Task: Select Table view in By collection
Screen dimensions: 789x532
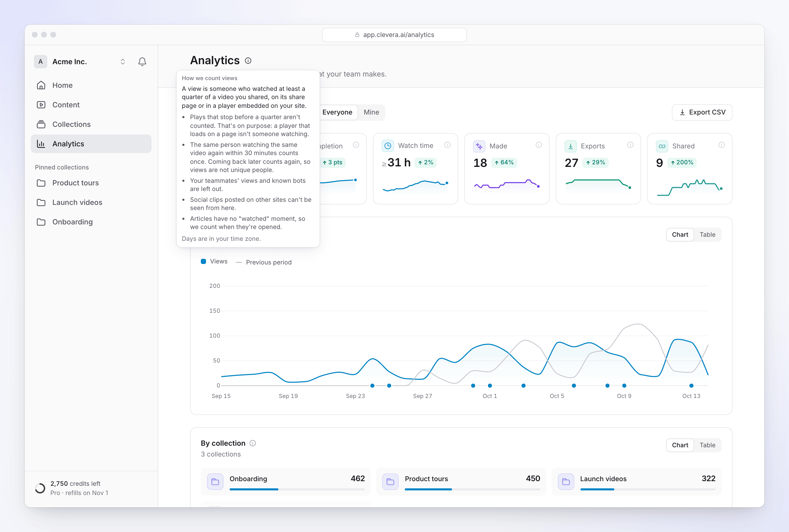Action: pyautogui.click(x=707, y=445)
